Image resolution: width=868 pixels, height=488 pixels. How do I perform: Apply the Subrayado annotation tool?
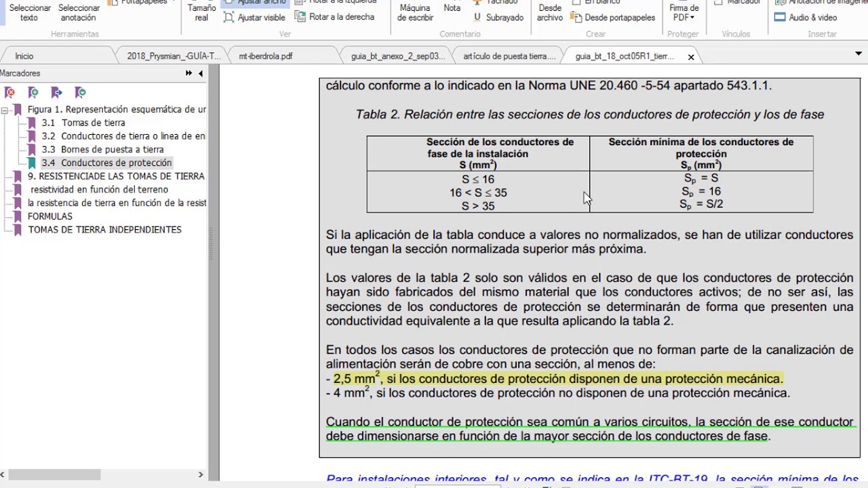pos(498,17)
